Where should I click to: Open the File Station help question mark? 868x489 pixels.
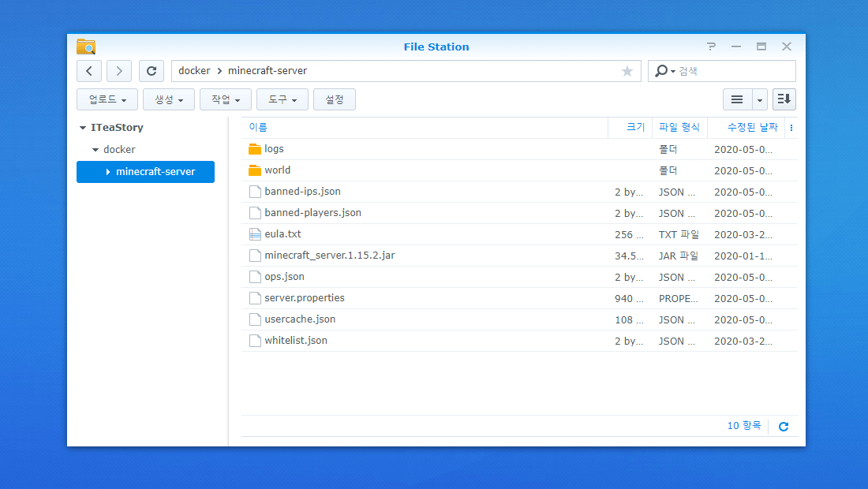(x=711, y=47)
